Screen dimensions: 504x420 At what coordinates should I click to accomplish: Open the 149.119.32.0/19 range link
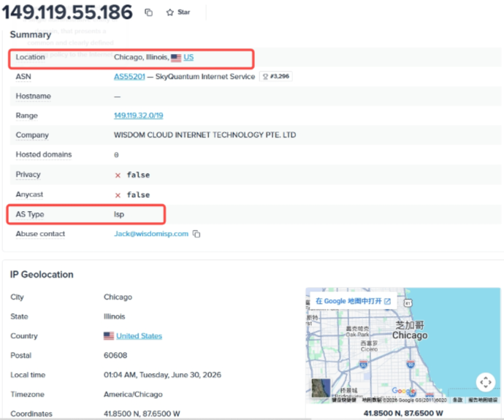click(139, 115)
